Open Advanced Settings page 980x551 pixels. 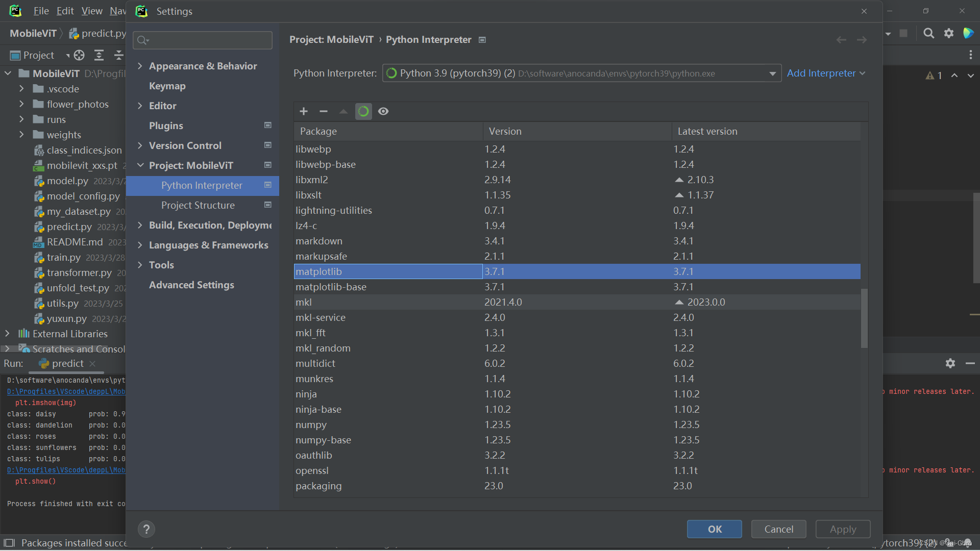(191, 285)
